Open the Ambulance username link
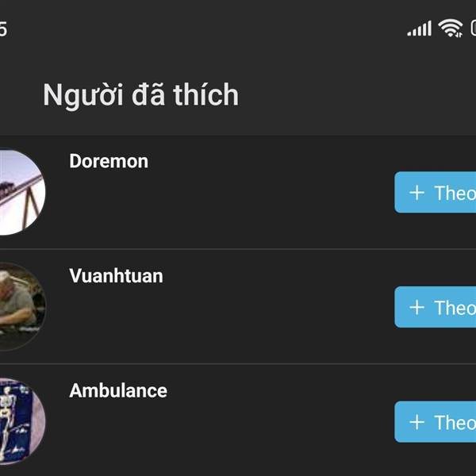476x476 pixels. point(118,390)
